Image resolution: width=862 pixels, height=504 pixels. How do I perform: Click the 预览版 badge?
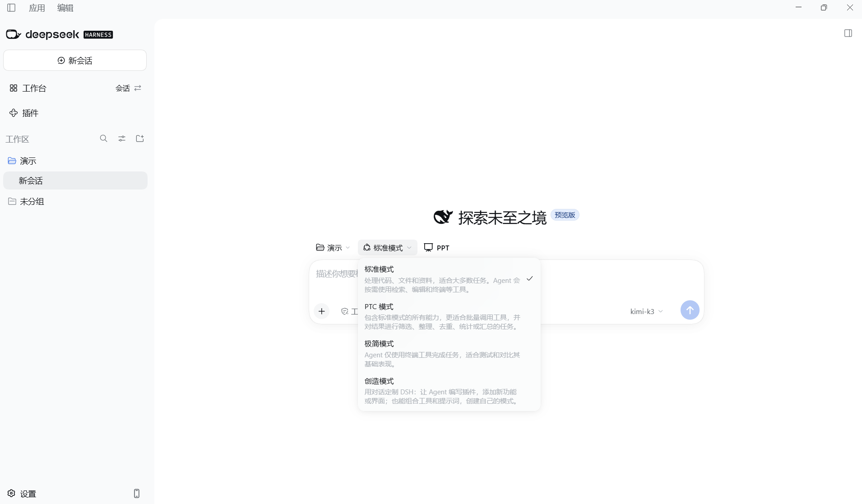click(x=565, y=215)
